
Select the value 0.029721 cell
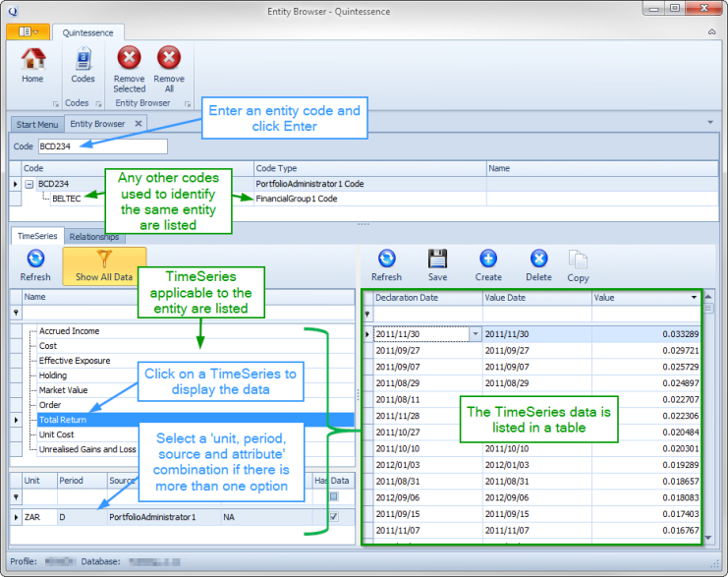(x=646, y=351)
